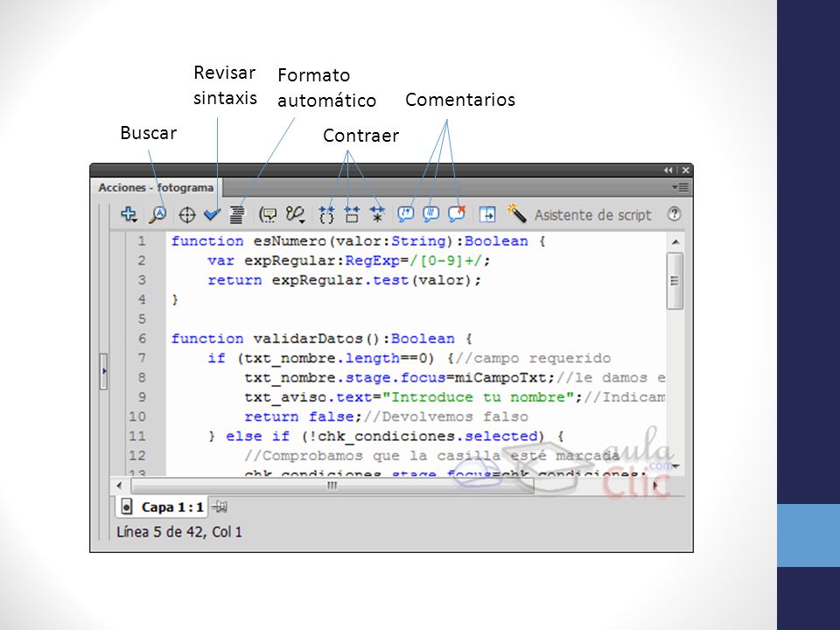Remove comment icon with red x
Viewport: 840px width, 630px height.
[x=457, y=213]
